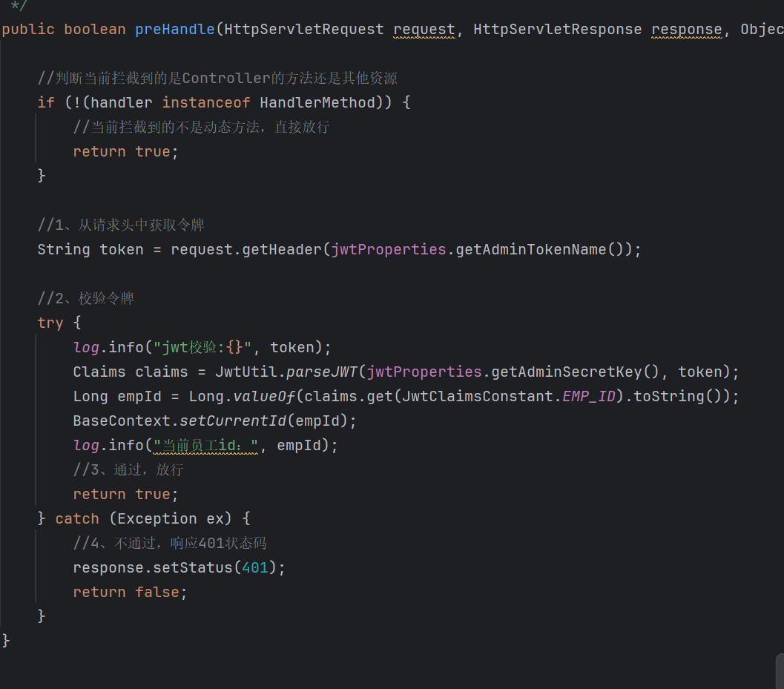Click the comment '//4、不通过，响应401状态码'
784x689 pixels.
(x=170, y=544)
